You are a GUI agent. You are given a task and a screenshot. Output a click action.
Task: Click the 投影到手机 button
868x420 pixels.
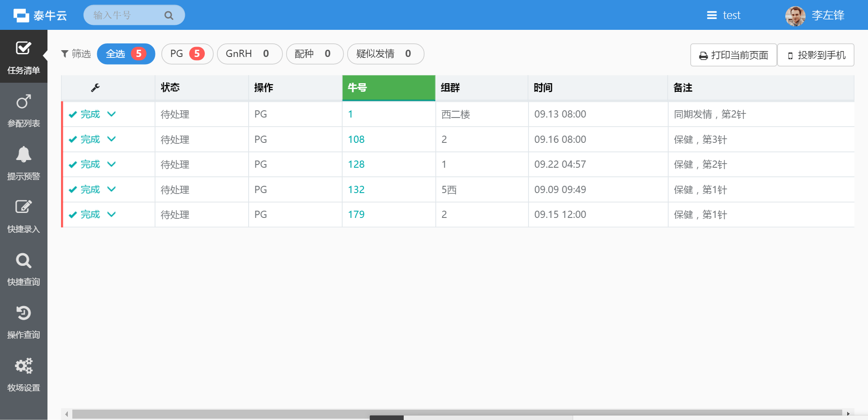pos(816,55)
